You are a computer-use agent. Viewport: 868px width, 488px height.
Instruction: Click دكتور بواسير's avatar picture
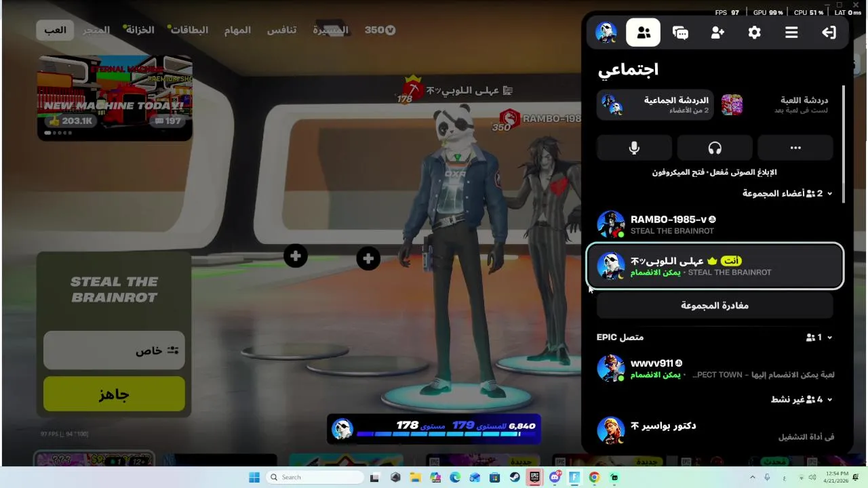tap(610, 430)
